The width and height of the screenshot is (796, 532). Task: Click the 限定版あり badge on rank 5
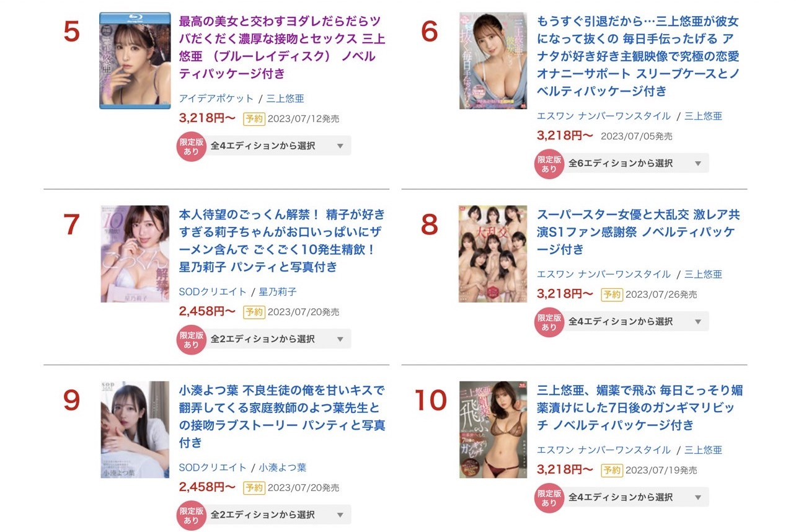[x=192, y=146]
